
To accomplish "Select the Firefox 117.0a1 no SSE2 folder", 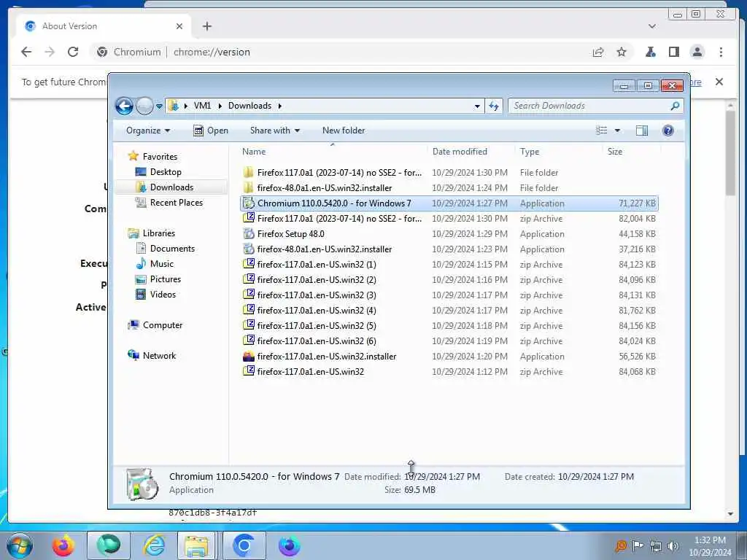I will [x=449, y=172].
